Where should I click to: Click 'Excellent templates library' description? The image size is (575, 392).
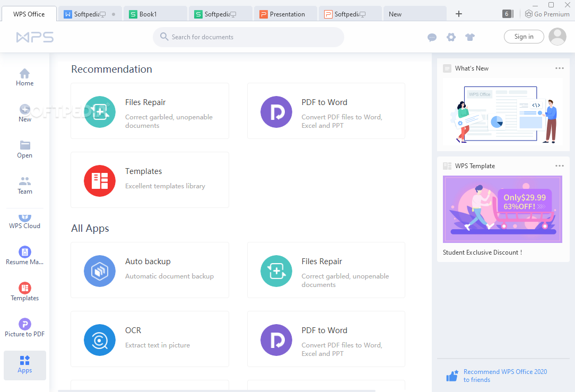(x=165, y=186)
